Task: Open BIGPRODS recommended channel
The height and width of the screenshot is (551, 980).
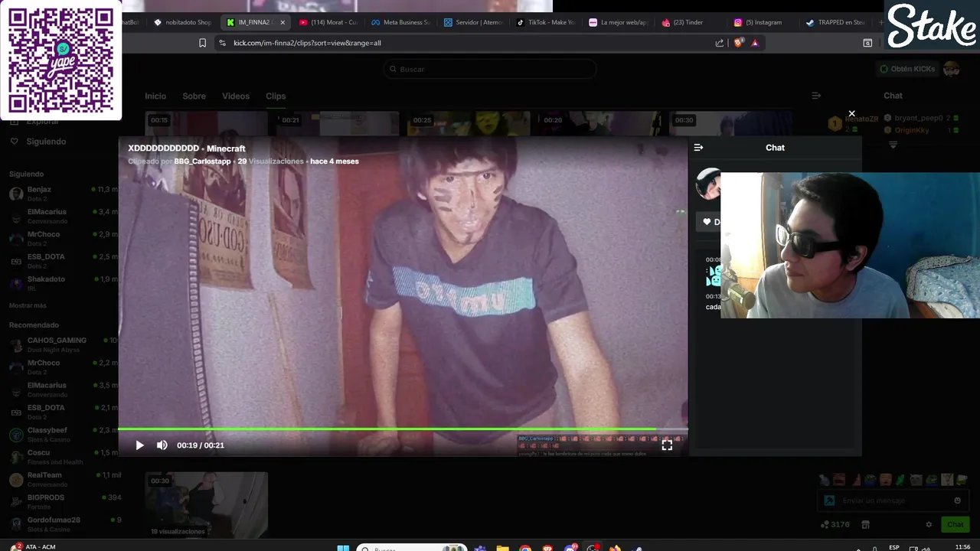Action: pos(61,501)
